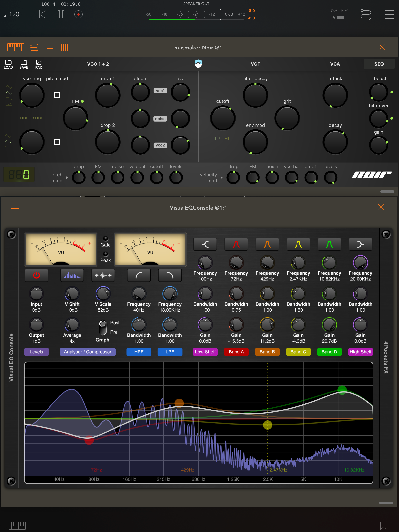Open the keyboard view icon in Ruismaker header

tap(16, 47)
